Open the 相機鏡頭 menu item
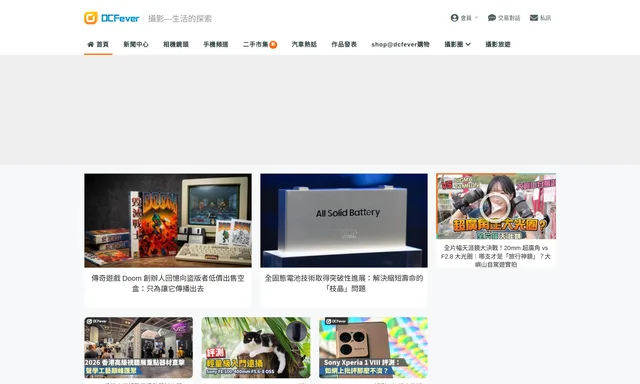 pos(176,44)
